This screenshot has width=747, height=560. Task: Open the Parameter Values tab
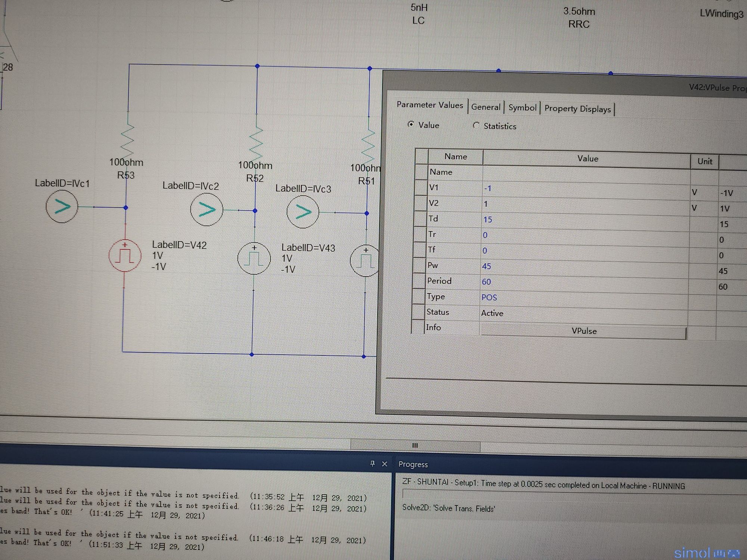coord(430,105)
